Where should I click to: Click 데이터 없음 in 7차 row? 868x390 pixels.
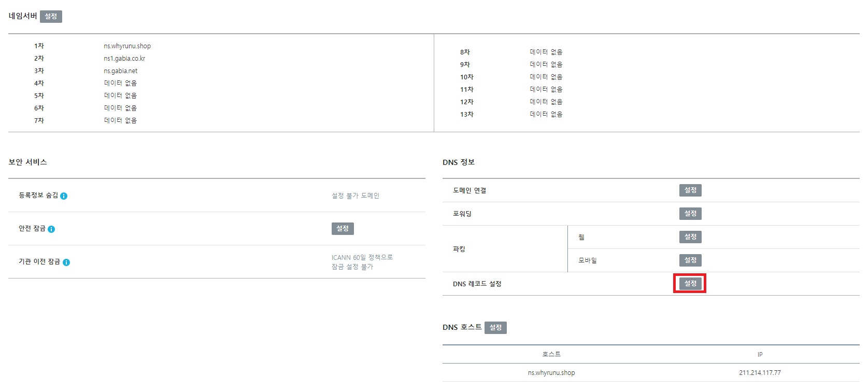click(x=120, y=120)
